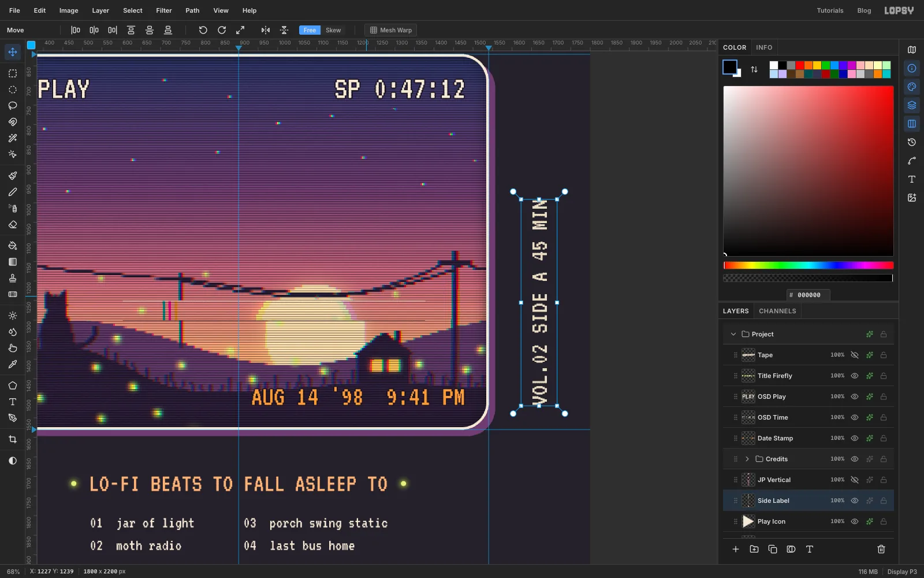Screen dimensions: 924x578
Task: Click the flip horizontal icon
Action: pyautogui.click(x=266, y=30)
